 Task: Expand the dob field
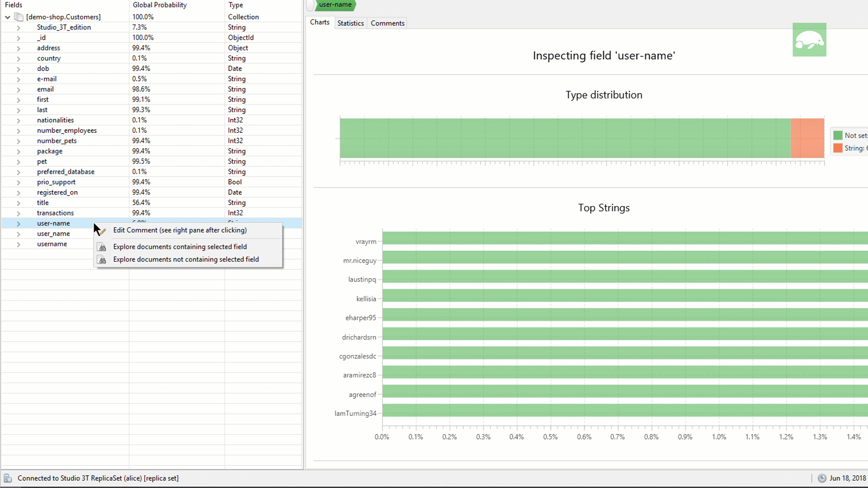click(x=19, y=69)
